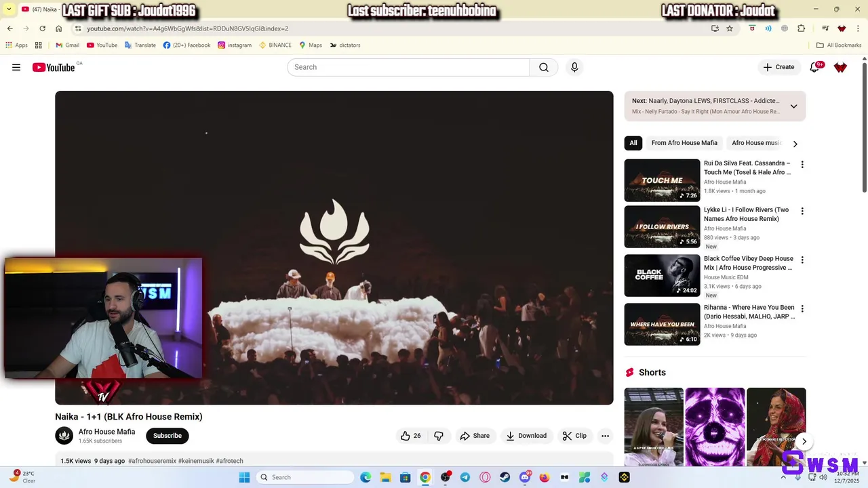Open Afro House Mafia channel name link
Image resolution: width=868 pixels, height=488 pixels.
tap(106, 432)
